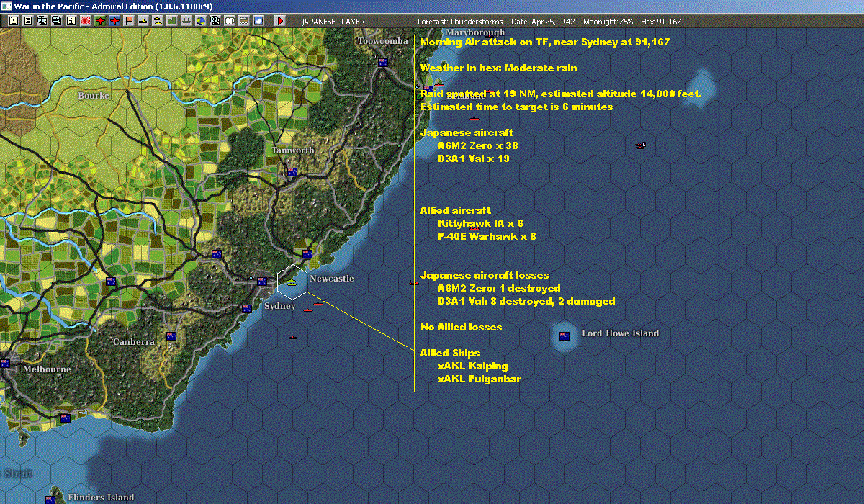Image resolution: width=864 pixels, height=504 pixels.
Task: Click the 'xAKL Pulganbar' ship line
Action: [x=479, y=379]
